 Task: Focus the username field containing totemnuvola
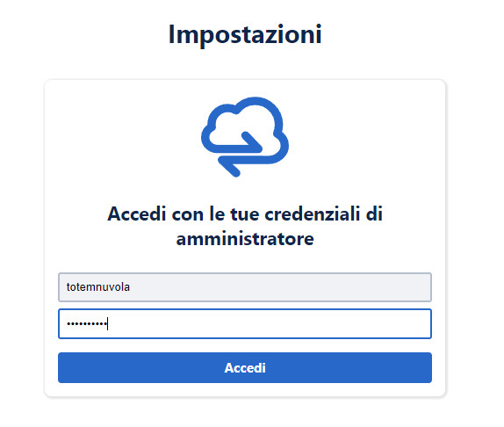click(245, 287)
